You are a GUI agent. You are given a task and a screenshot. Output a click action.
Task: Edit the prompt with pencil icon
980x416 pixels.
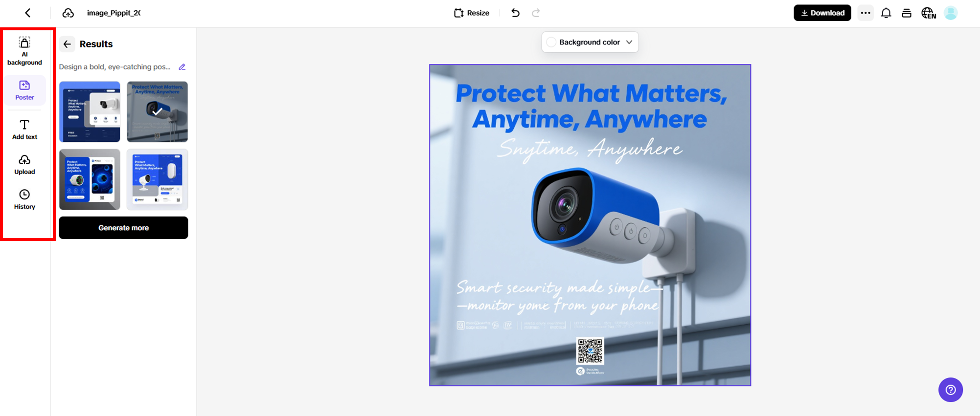pyautogui.click(x=182, y=67)
